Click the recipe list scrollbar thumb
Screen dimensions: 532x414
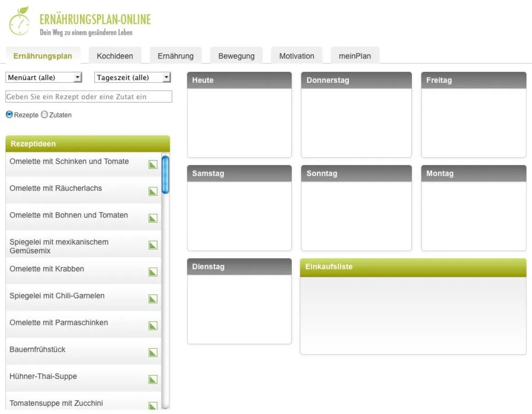pyautogui.click(x=165, y=174)
